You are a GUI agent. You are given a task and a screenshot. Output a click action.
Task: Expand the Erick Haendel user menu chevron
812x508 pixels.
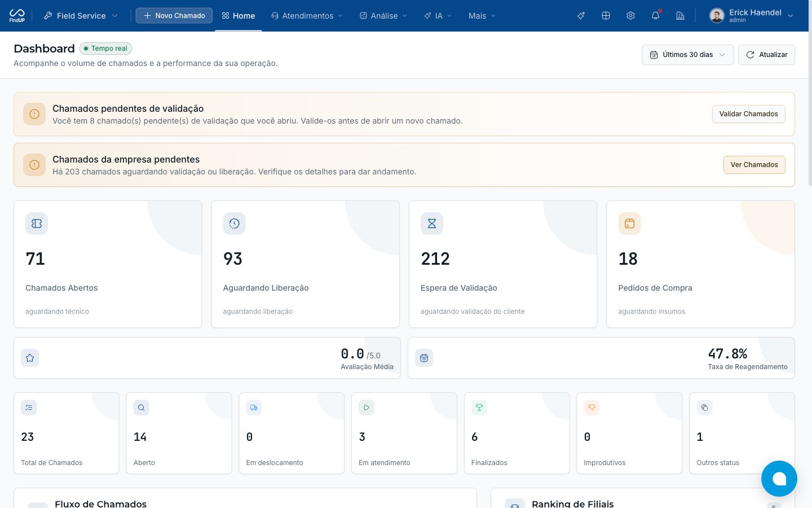[x=791, y=16]
